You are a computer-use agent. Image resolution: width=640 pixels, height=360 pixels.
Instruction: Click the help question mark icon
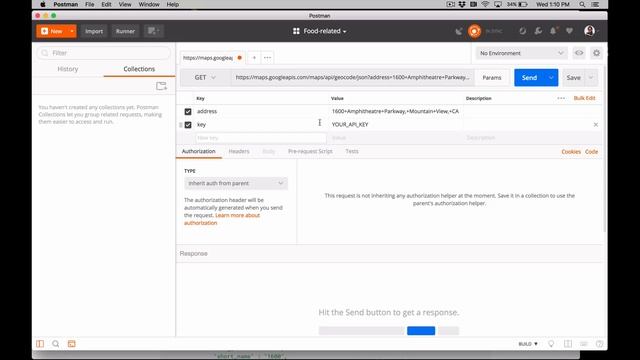point(599,344)
